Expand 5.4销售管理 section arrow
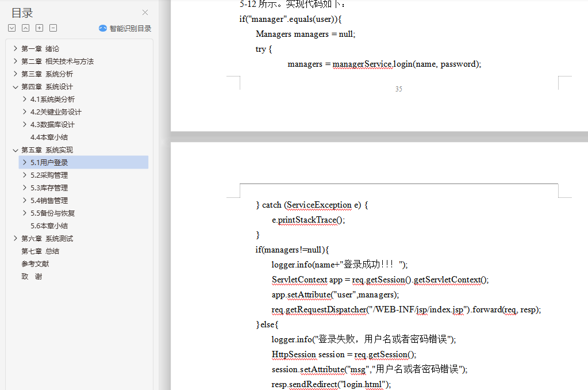Viewport: 588px width, 390px height. [24, 200]
